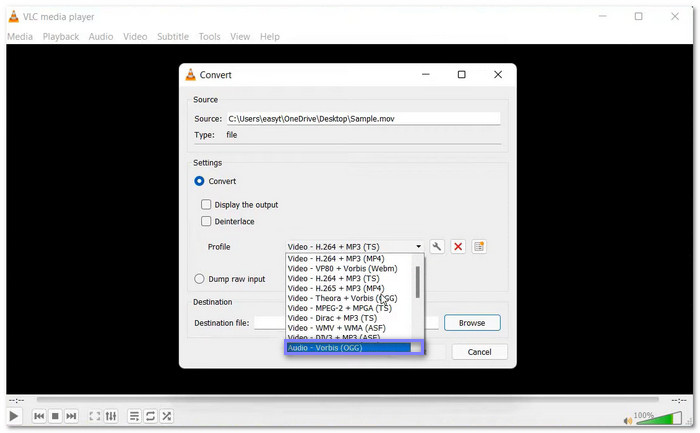Minimize the Convert dialog

point(426,75)
